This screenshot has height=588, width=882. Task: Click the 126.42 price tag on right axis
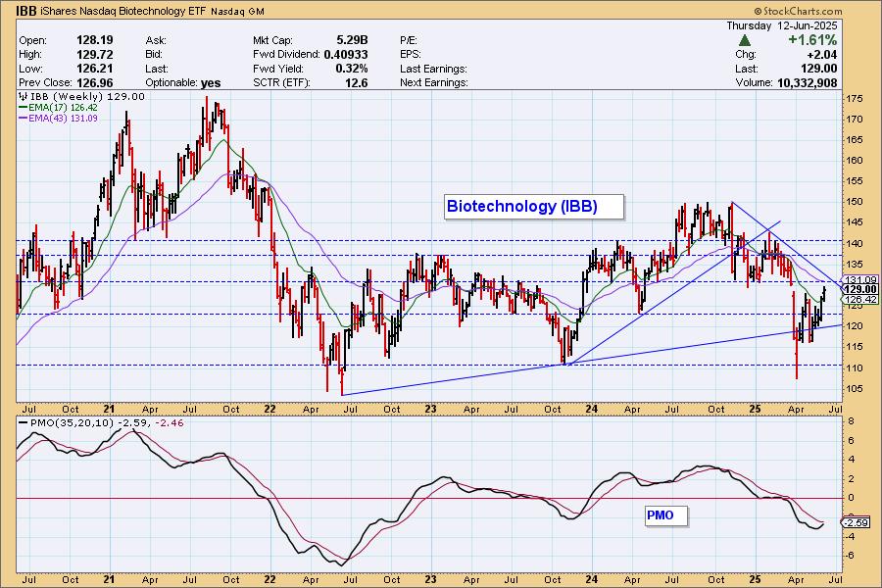861,299
